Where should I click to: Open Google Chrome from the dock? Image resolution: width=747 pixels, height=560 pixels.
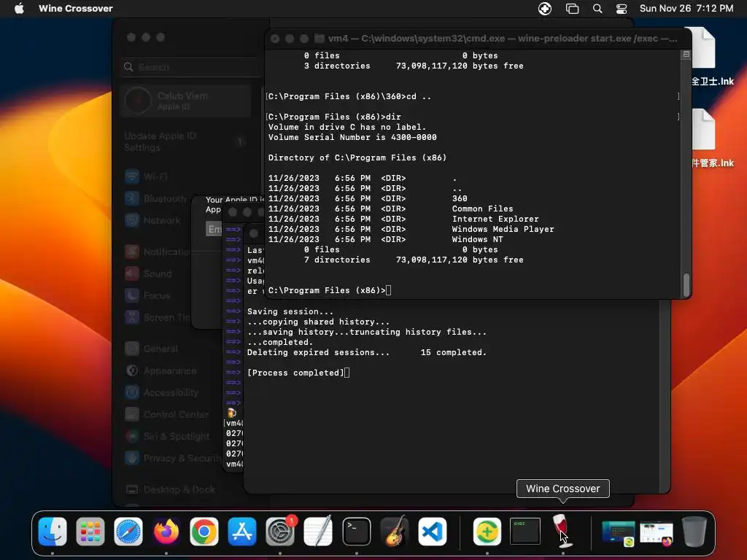(x=204, y=532)
